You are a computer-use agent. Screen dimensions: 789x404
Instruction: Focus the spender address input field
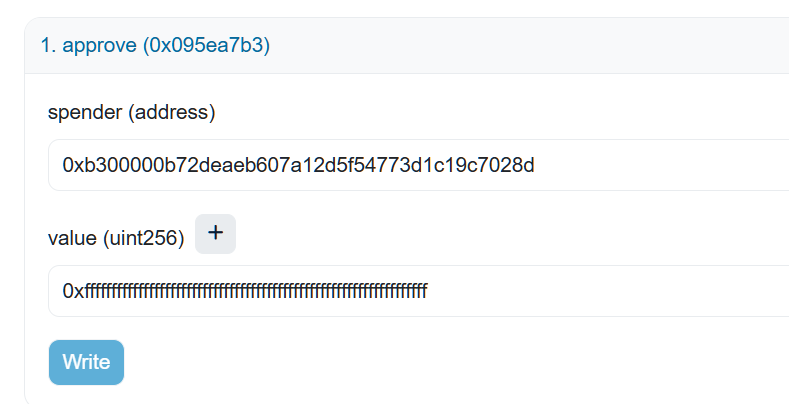[400, 165]
